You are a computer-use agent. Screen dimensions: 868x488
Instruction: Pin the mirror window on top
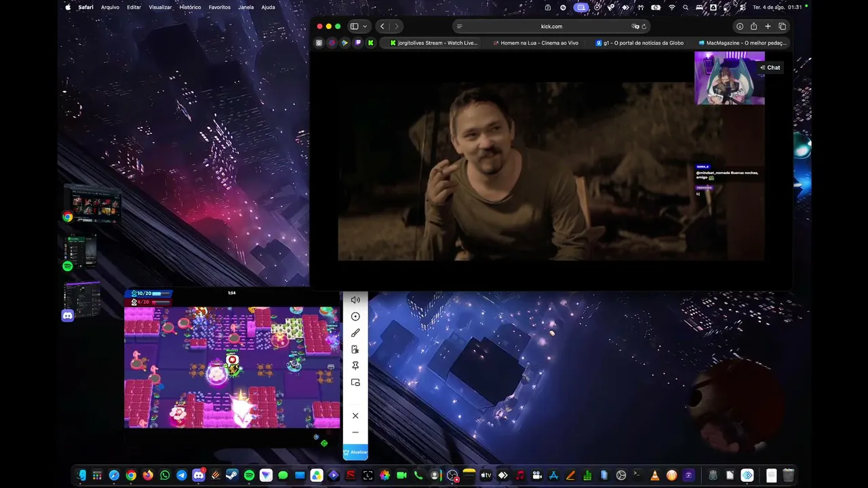pos(355,366)
